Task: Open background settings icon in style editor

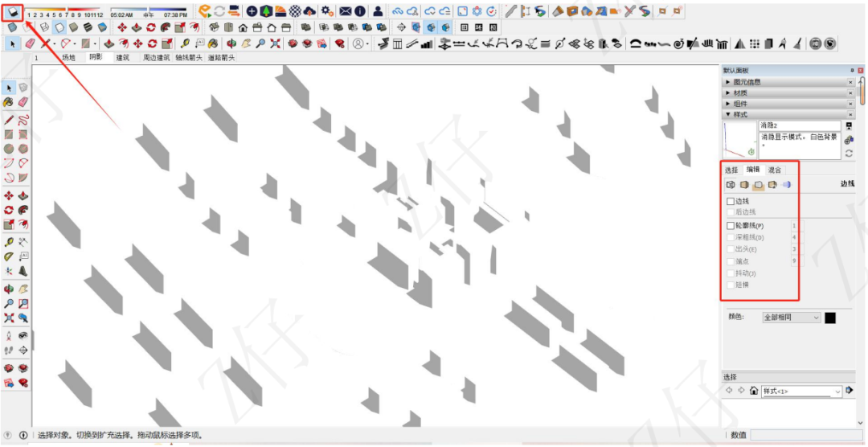Action: 758,184
